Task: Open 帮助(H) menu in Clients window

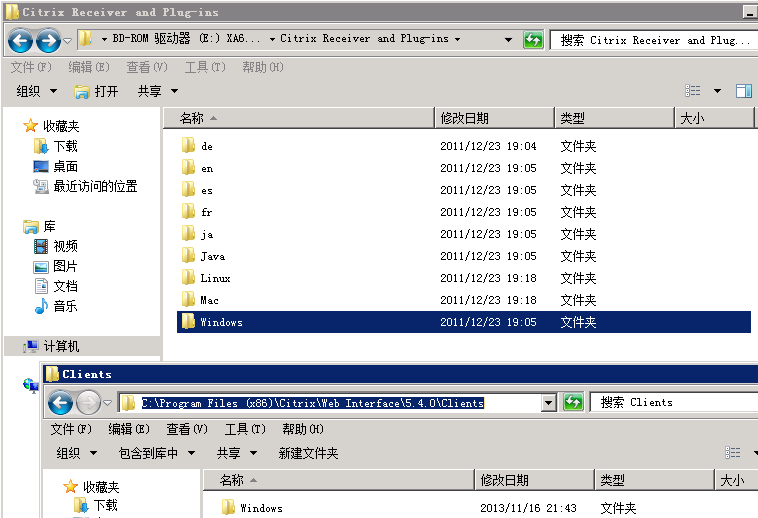Action: (303, 429)
